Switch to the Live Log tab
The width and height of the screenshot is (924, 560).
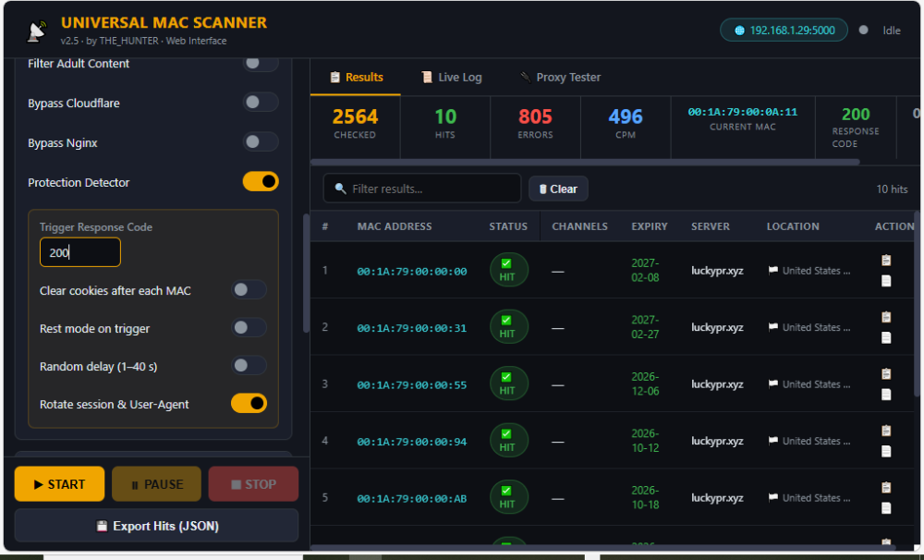click(452, 78)
